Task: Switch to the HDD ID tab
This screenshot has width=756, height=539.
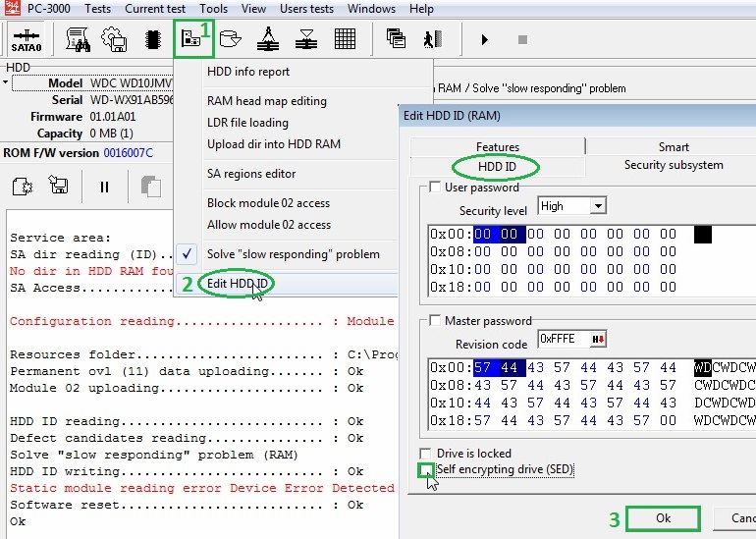Action: pyautogui.click(x=497, y=167)
